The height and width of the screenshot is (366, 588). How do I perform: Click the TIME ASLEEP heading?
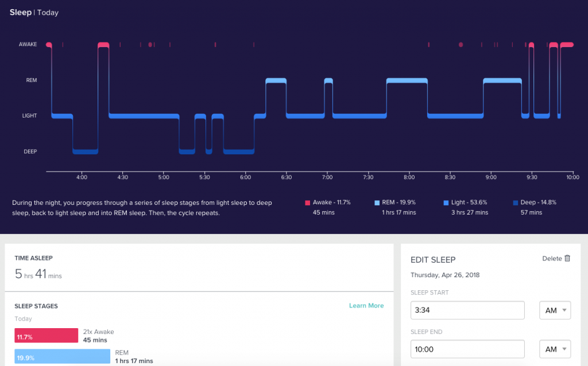click(x=33, y=258)
